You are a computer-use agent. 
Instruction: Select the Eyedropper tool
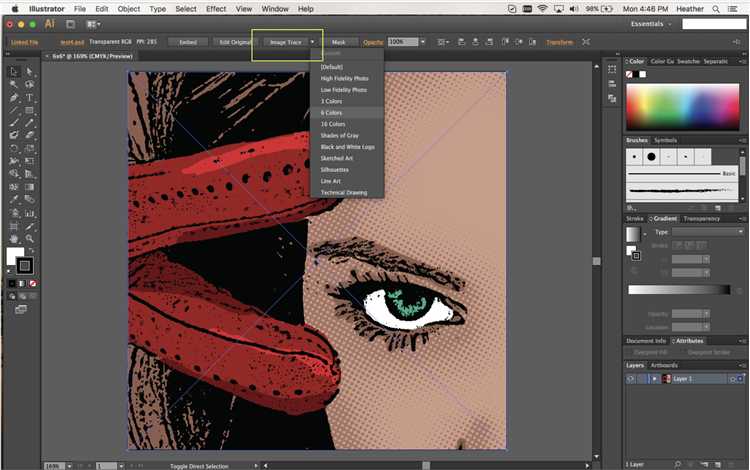14,200
